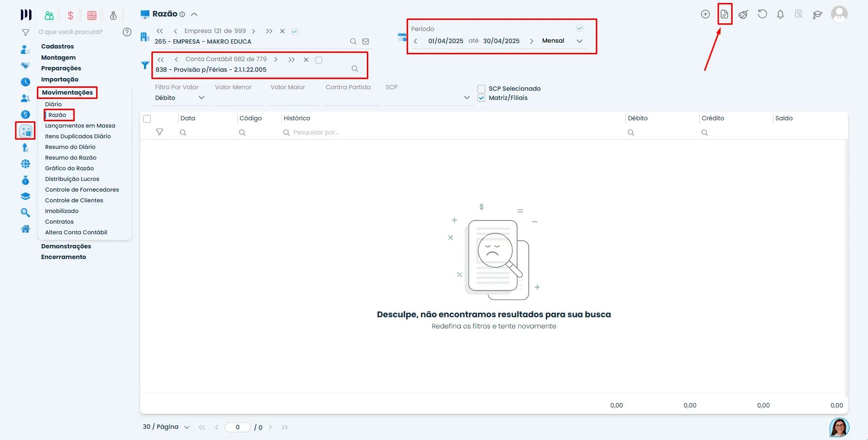Click the envelope icon beside Empresa field
The width and height of the screenshot is (868, 440).
(x=366, y=42)
